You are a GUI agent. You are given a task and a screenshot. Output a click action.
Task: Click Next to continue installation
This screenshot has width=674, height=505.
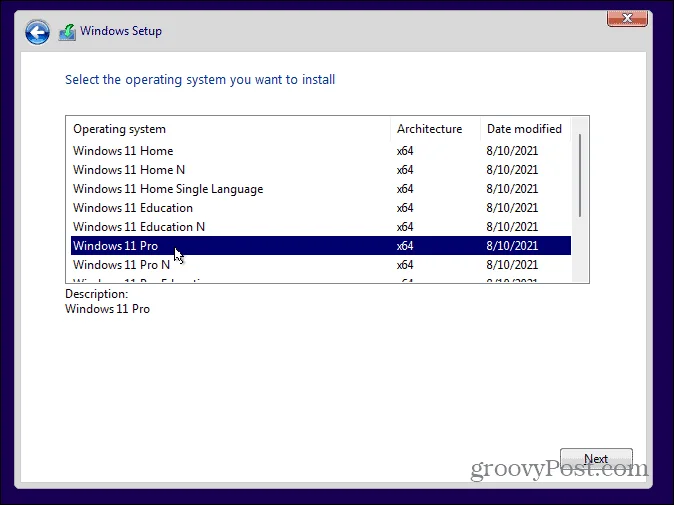[x=596, y=459]
